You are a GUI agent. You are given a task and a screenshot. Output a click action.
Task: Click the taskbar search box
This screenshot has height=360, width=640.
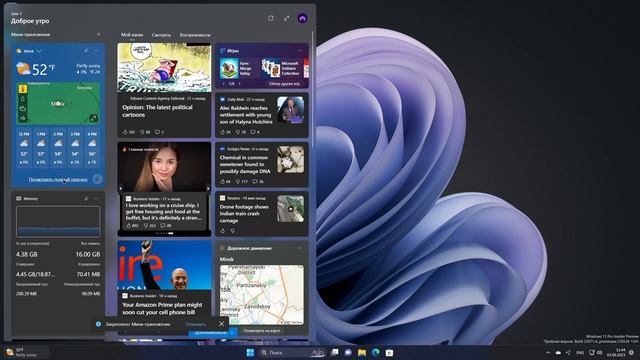tap(292, 352)
